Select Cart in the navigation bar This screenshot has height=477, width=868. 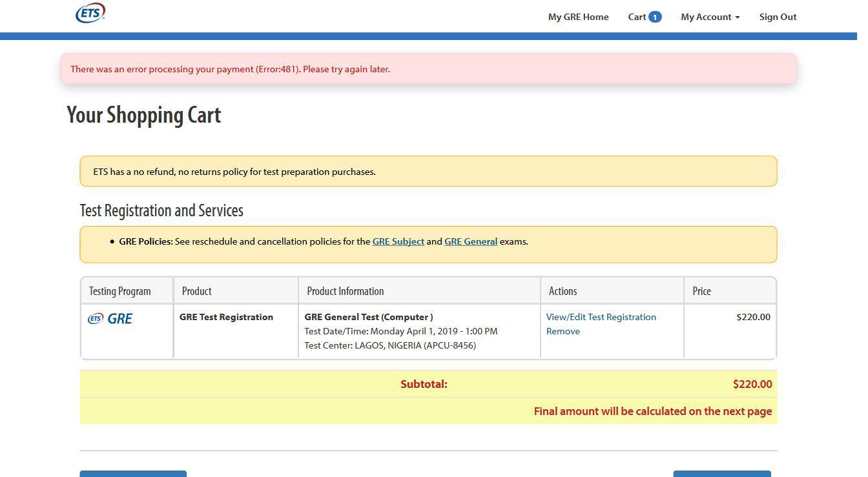pyautogui.click(x=636, y=17)
